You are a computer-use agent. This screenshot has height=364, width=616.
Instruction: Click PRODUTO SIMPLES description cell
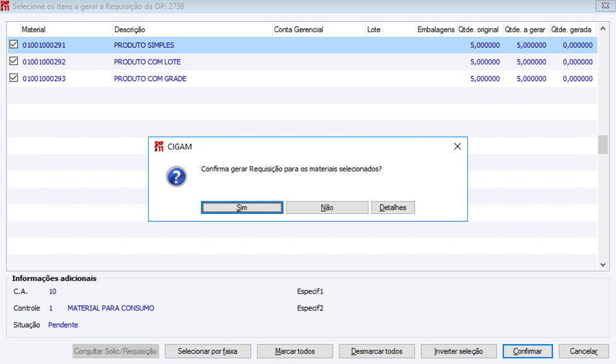pos(144,45)
